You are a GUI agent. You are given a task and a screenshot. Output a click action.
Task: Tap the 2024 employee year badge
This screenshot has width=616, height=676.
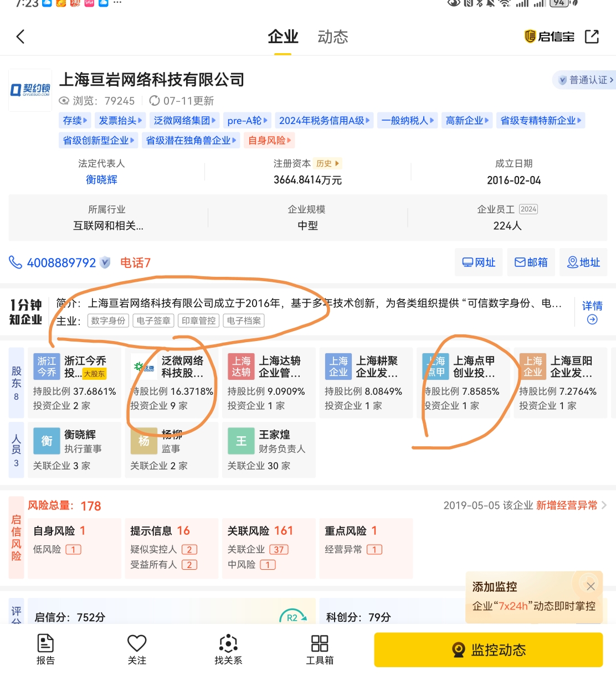[528, 209]
